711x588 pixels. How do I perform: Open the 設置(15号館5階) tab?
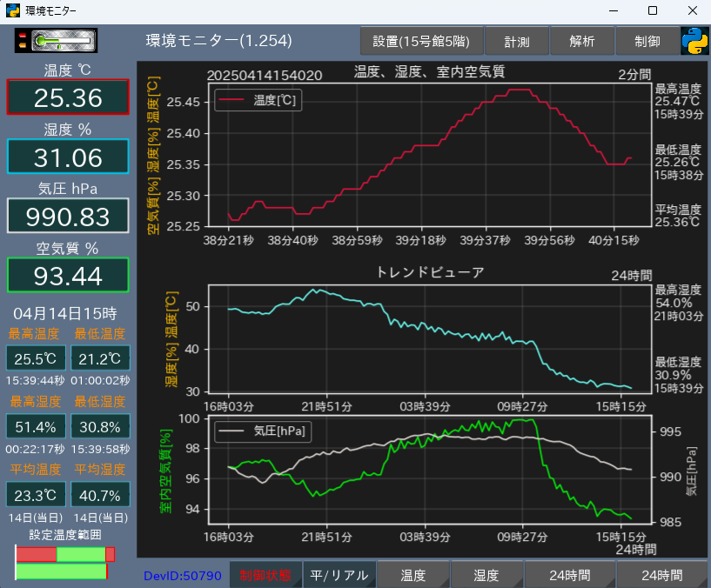421,41
